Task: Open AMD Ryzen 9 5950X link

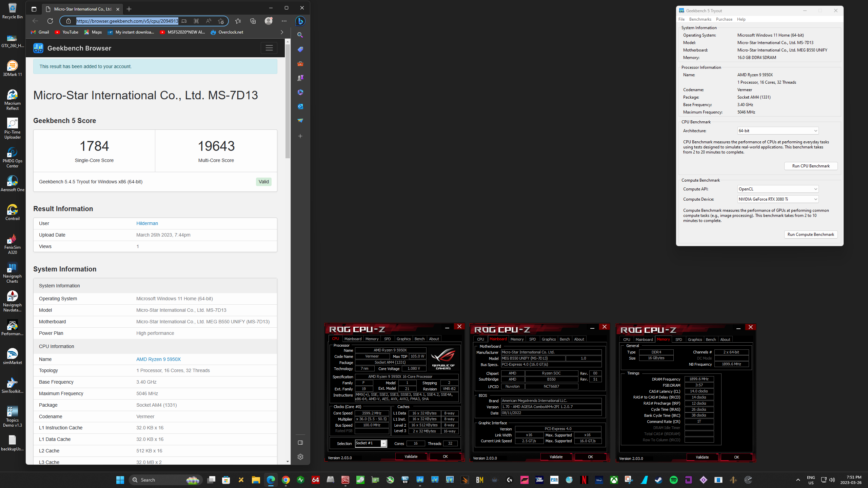Action: 158,359
